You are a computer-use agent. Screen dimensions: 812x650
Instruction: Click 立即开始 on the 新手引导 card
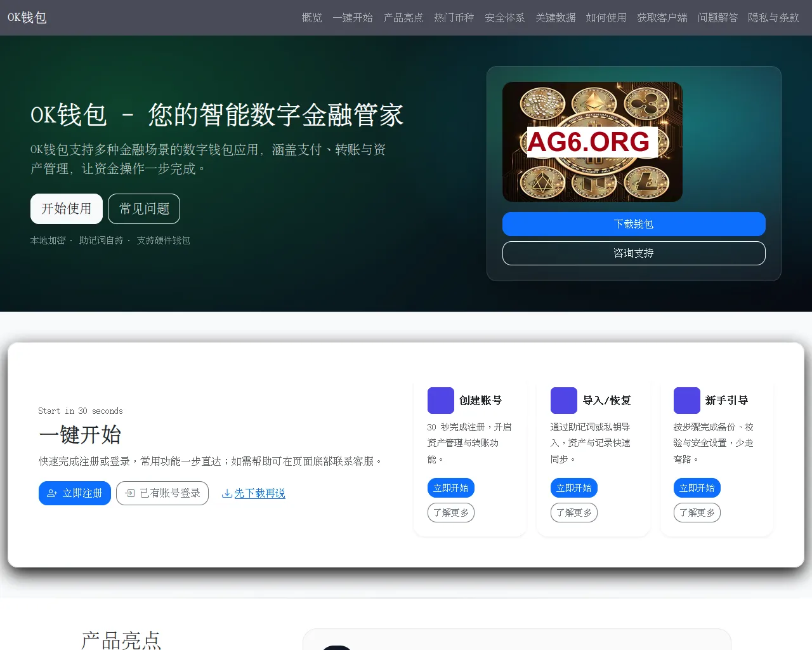[697, 488]
